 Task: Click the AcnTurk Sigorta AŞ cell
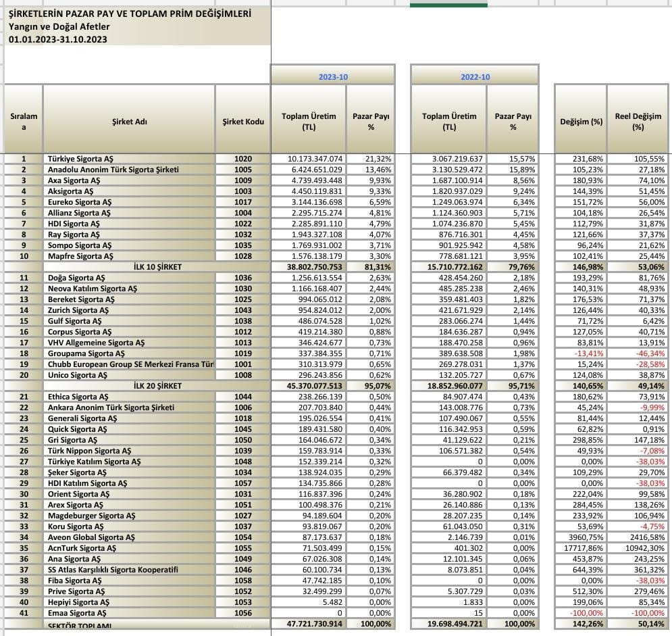point(129,548)
